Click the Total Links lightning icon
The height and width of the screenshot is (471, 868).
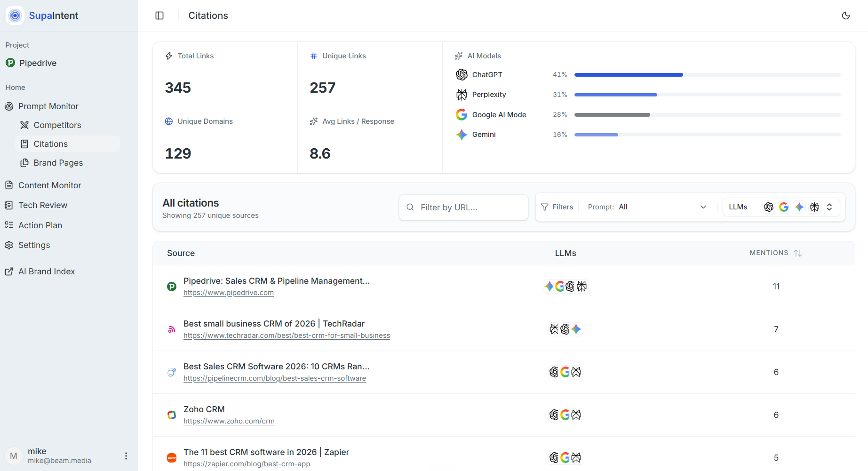pyautogui.click(x=169, y=56)
